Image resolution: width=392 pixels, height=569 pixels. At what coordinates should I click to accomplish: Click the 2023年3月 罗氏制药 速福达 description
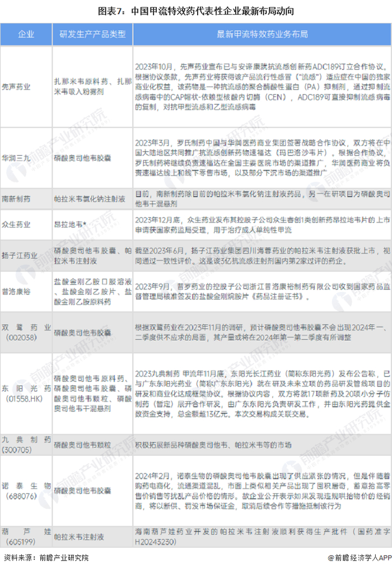(x=262, y=158)
